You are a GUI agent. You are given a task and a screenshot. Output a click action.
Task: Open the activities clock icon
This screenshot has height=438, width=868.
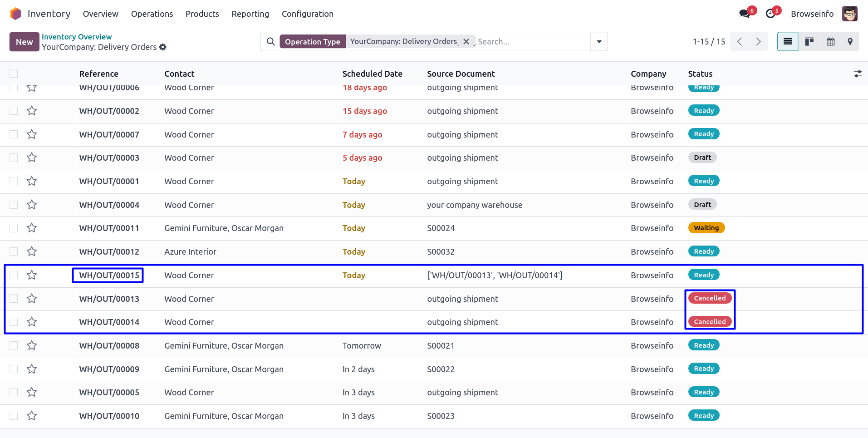click(770, 14)
